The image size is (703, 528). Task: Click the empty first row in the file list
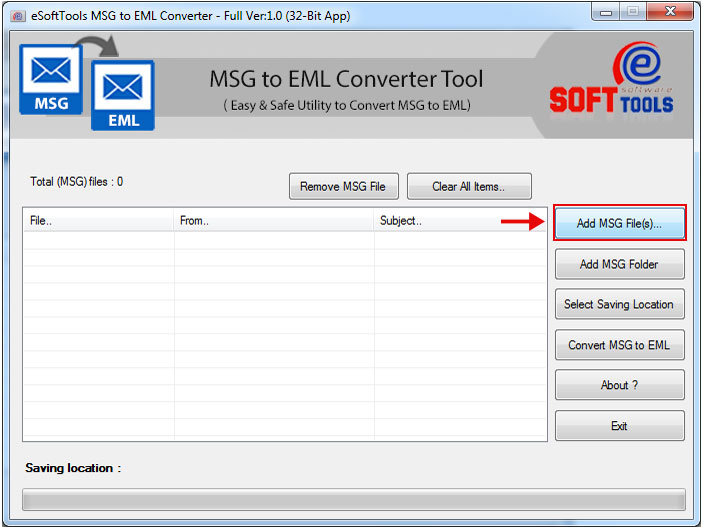(x=284, y=241)
